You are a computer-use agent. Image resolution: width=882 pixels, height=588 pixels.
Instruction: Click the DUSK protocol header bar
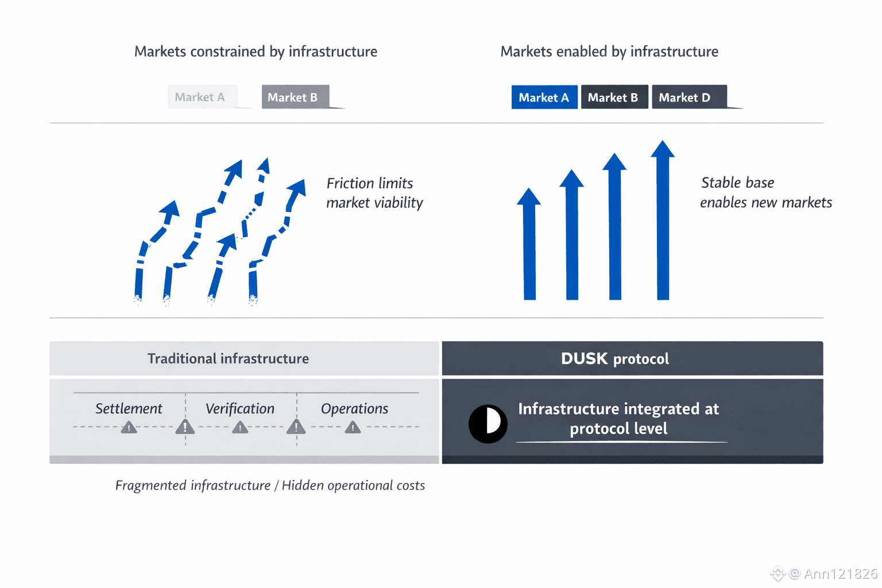[x=632, y=358]
